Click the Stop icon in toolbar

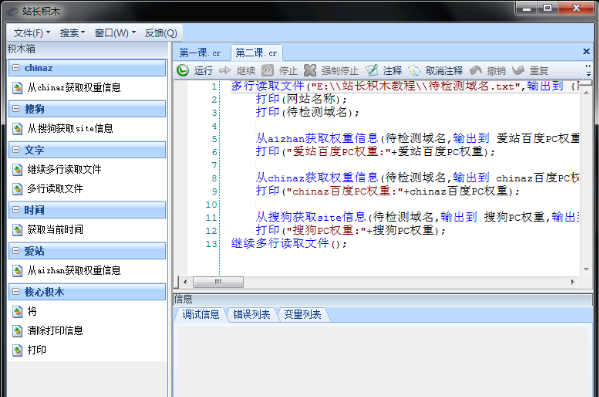pos(267,70)
